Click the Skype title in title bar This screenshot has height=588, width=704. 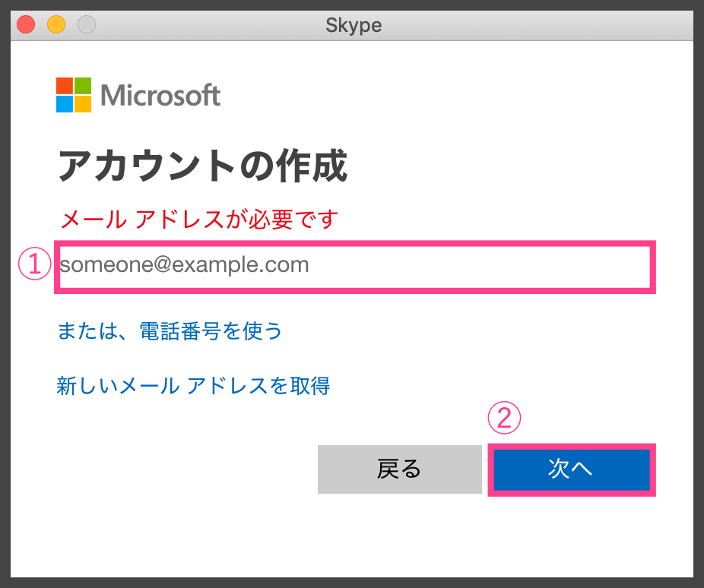point(354,25)
